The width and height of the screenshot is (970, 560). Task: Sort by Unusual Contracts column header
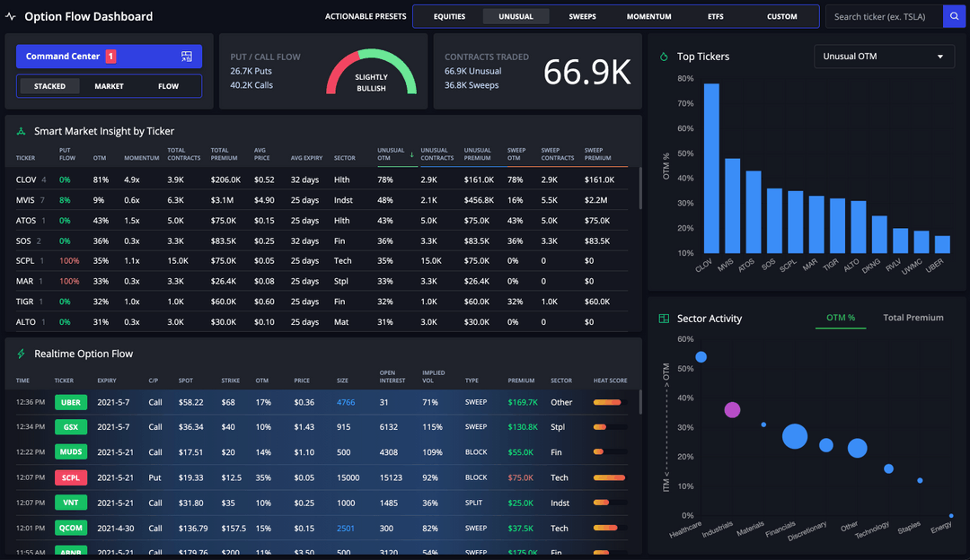436,153
